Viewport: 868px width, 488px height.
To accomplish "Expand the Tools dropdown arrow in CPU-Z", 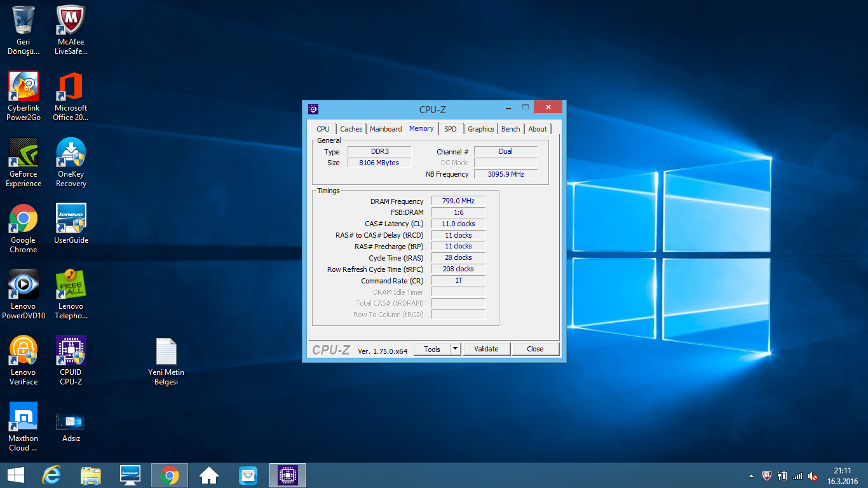I will 455,349.
